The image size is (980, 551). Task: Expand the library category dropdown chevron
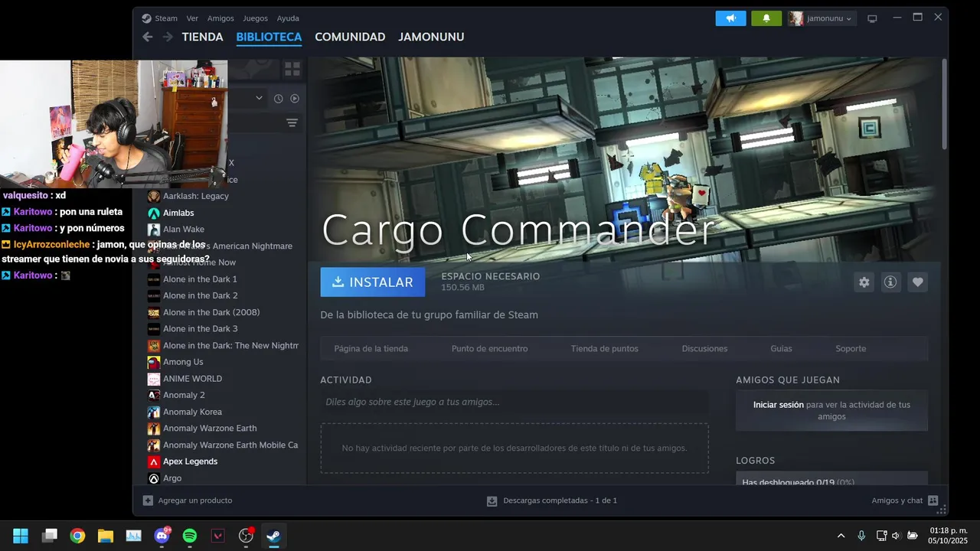pos(259,98)
